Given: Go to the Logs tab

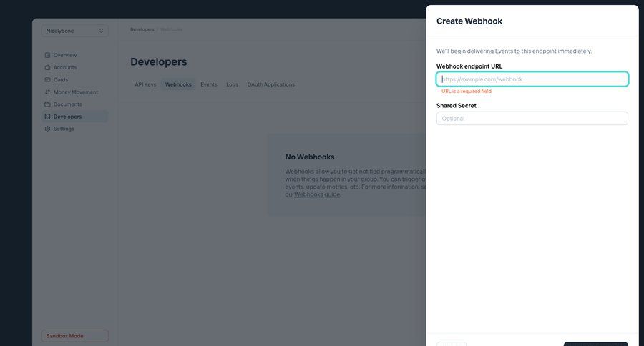Looking at the screenshot, I should tap(232, 84).
